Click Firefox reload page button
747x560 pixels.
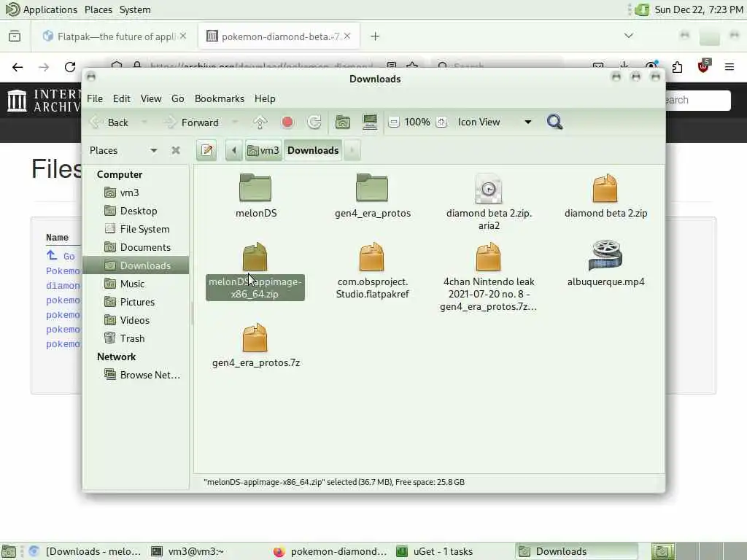70,67
